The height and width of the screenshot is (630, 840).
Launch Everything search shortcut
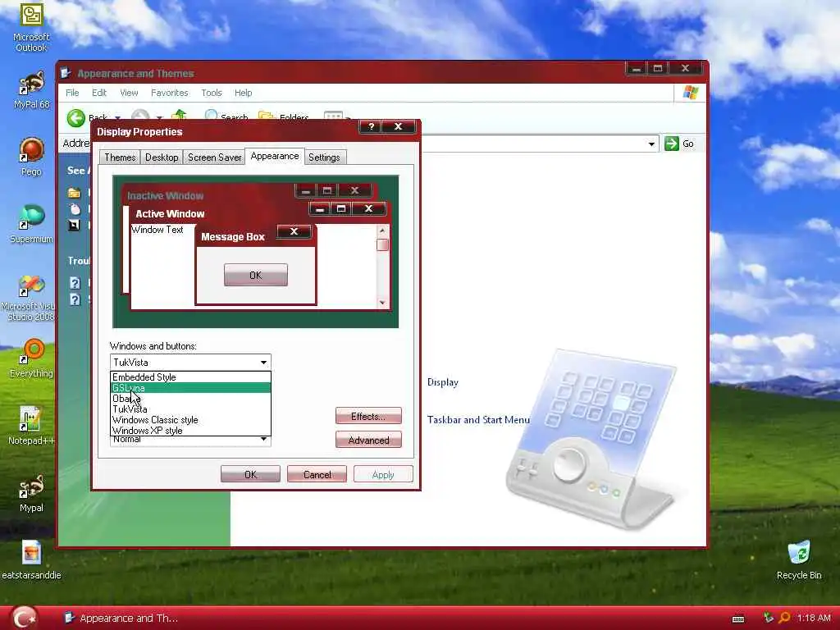click(31, 358)
